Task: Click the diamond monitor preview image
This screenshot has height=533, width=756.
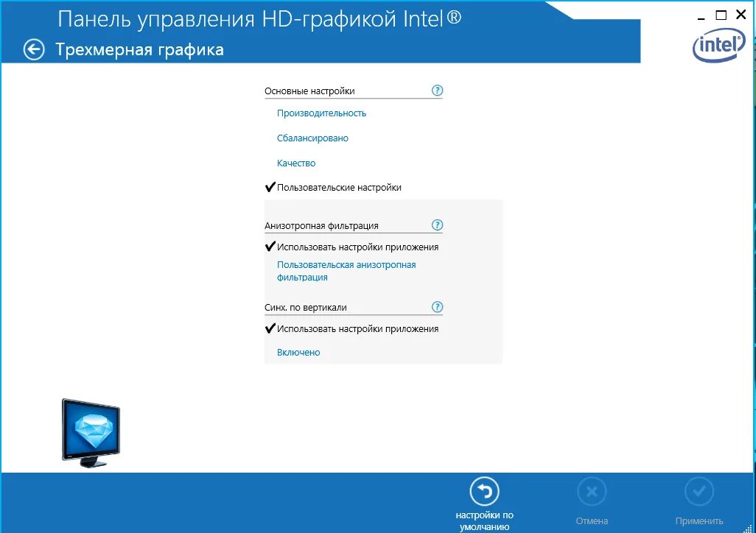Action: click(91, 433)
